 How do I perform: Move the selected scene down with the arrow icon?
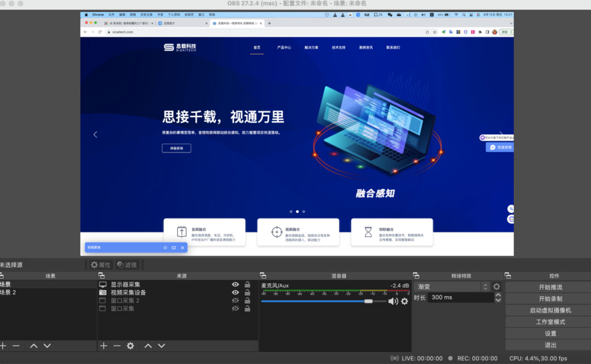(47, 345)
